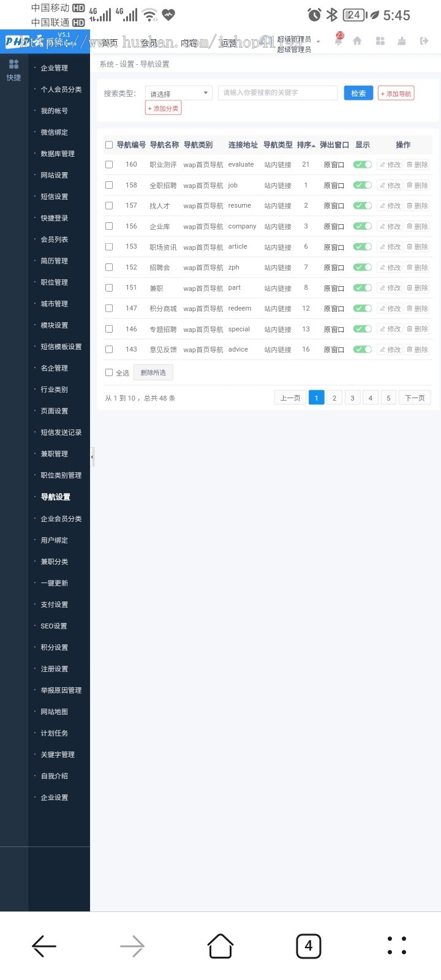Image resolution: width=441 pixels, height=980 pixels.
Task: Open the 请选择 search type dropdown
Action: point(179,93)
